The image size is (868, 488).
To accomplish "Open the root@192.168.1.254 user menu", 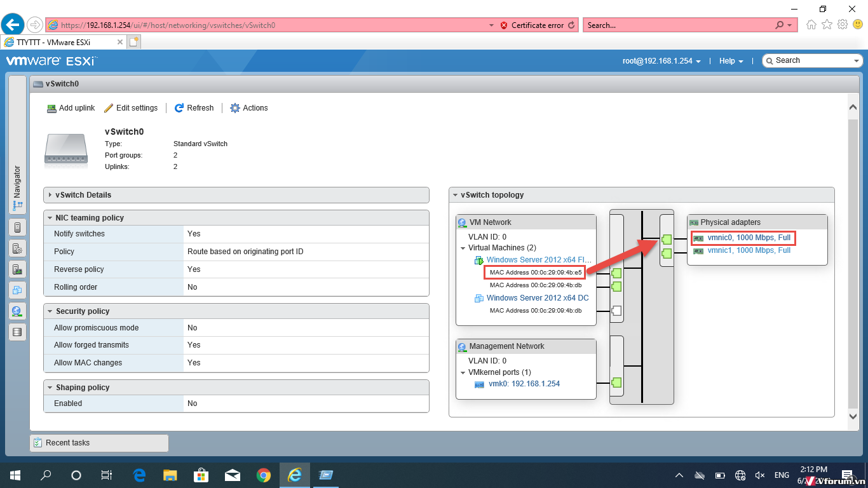I will click(x=661, y=61).
